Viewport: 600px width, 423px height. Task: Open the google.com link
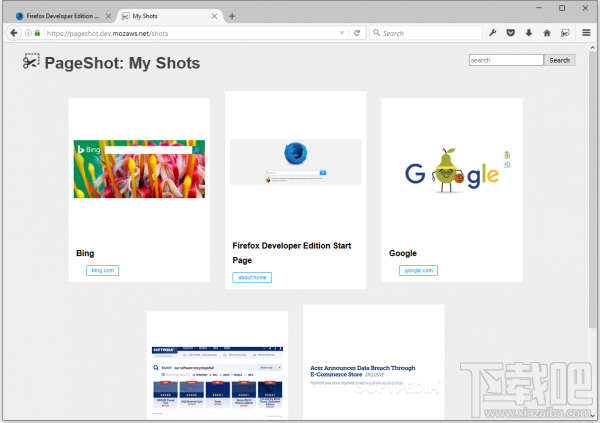click(419, 270)
